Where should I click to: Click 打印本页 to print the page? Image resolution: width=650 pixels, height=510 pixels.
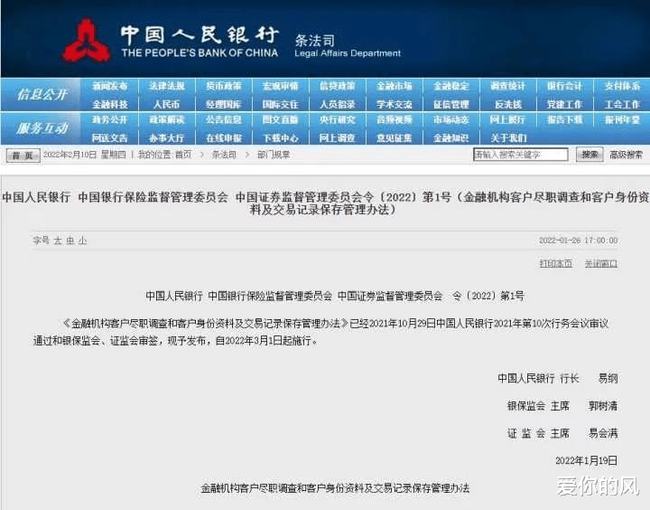pos(556,263)
